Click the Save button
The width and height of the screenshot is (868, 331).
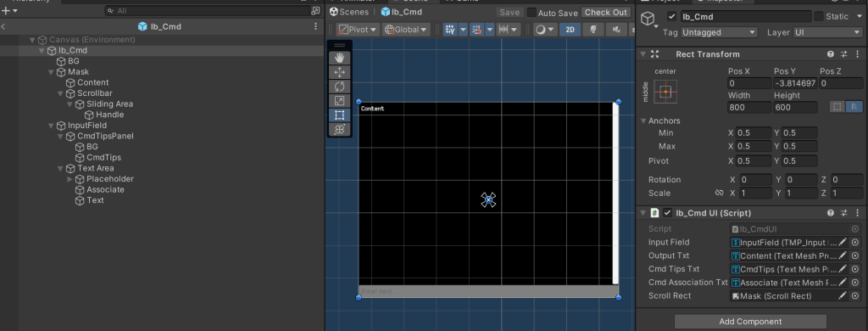point(509,12)
